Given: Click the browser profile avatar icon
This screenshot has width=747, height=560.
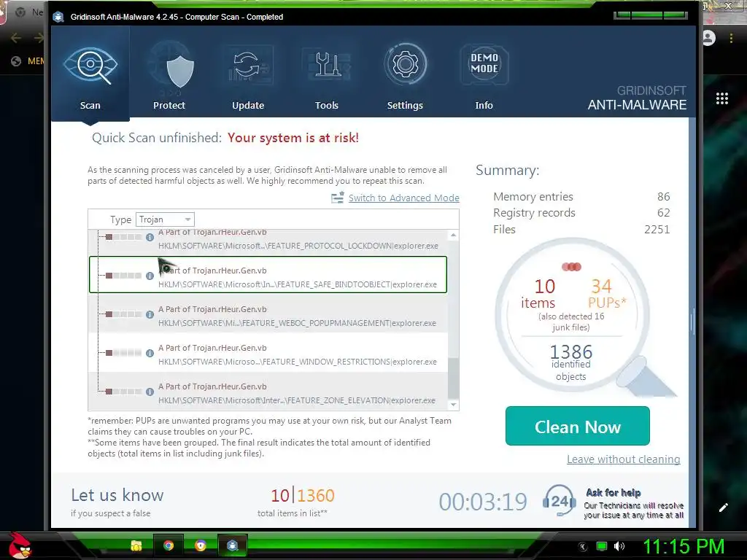Looking at the screenshot, I should point(709,38).
